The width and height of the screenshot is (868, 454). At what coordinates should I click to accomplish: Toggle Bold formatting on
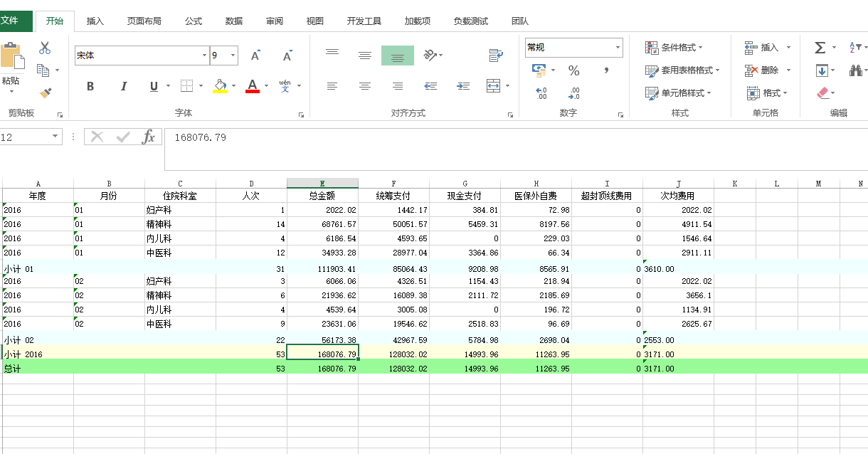pyautogui.click(x=90, y=85)
